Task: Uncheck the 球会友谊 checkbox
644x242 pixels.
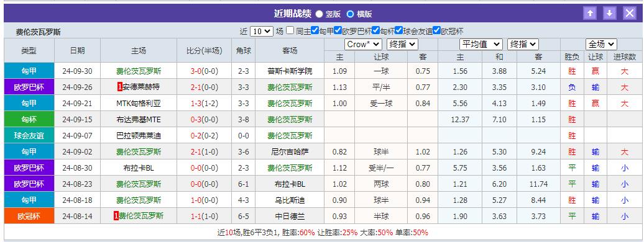Action: click(x=398, y=30)
